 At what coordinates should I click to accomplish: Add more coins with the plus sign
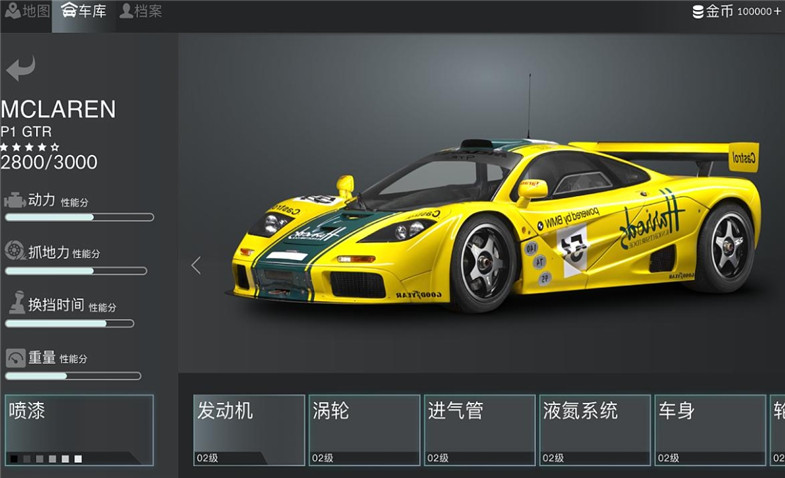tap(777, 12)
